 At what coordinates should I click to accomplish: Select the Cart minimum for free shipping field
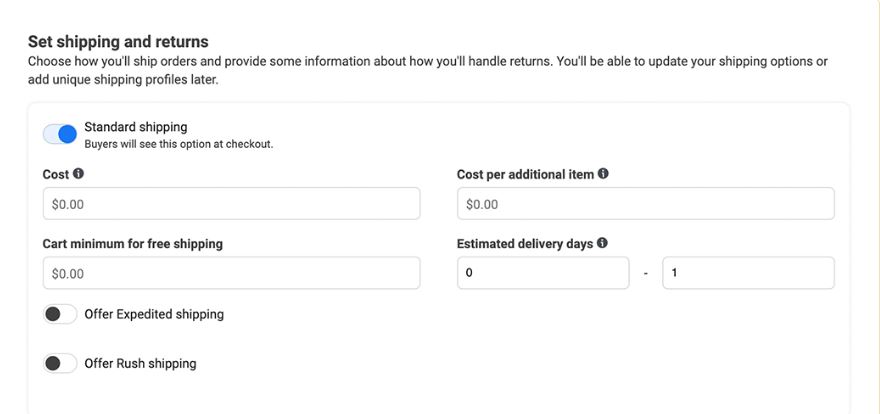point(231,273)
